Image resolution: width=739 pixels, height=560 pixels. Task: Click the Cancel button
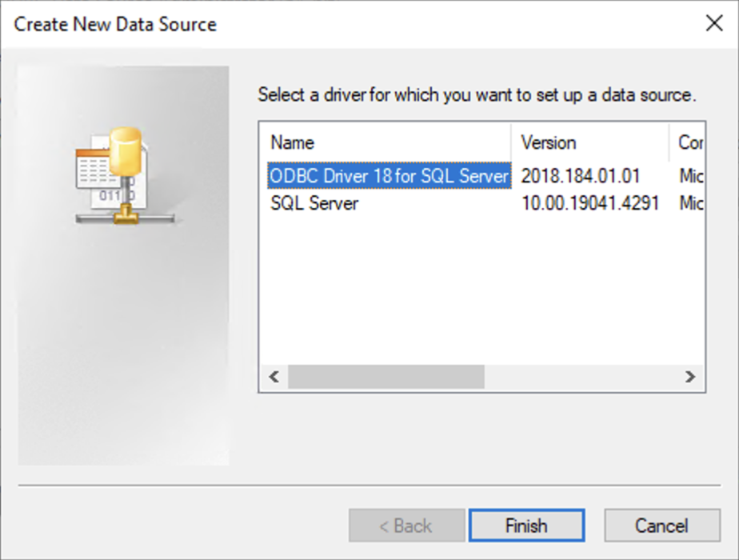pyautogui.click(x=662, y=525)
